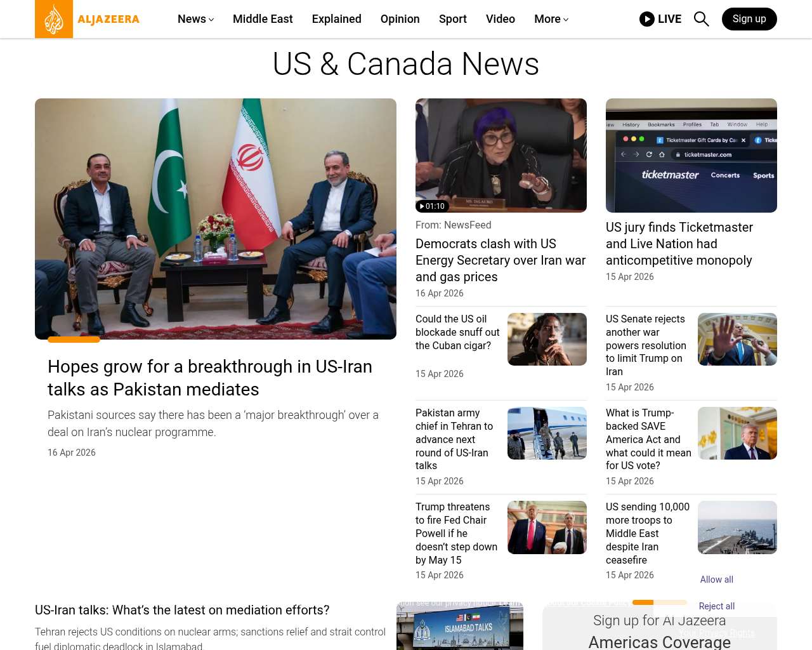812x650 pixels.
Task: Expand the More dropdown menu
Action: (x=551, y=19)
